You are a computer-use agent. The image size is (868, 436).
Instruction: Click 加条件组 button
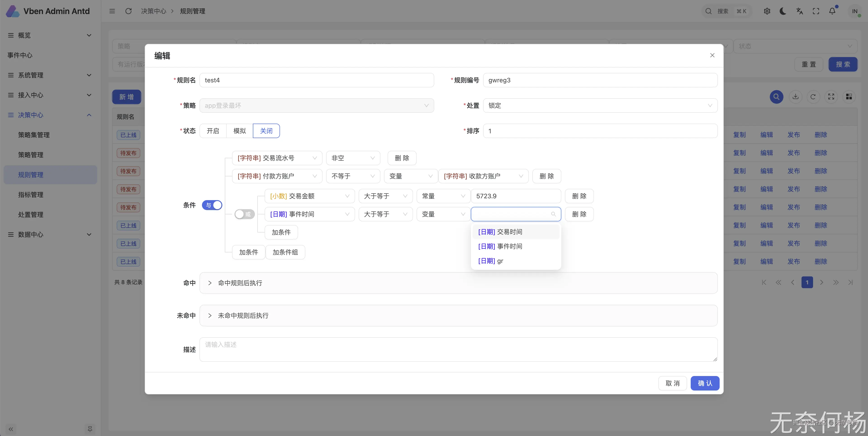coord(285,252)
